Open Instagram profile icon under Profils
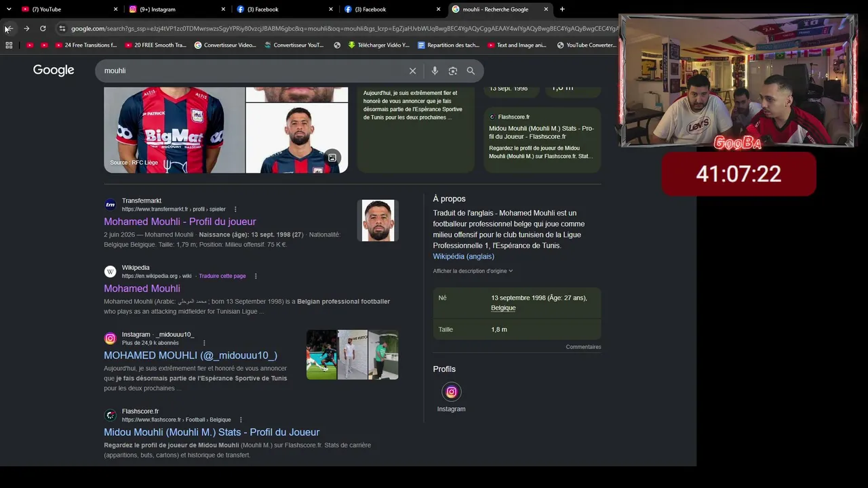The width and height of the screenshot is (868, 488). pyautogui.click(x=452, y=392)
